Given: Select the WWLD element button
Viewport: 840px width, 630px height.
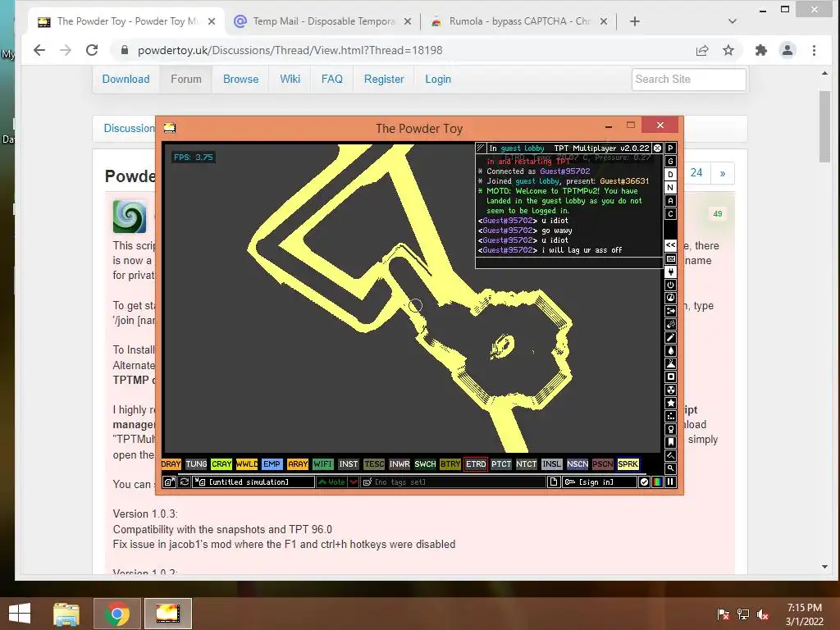Looking at the screenshot, I should pos(247,464).
